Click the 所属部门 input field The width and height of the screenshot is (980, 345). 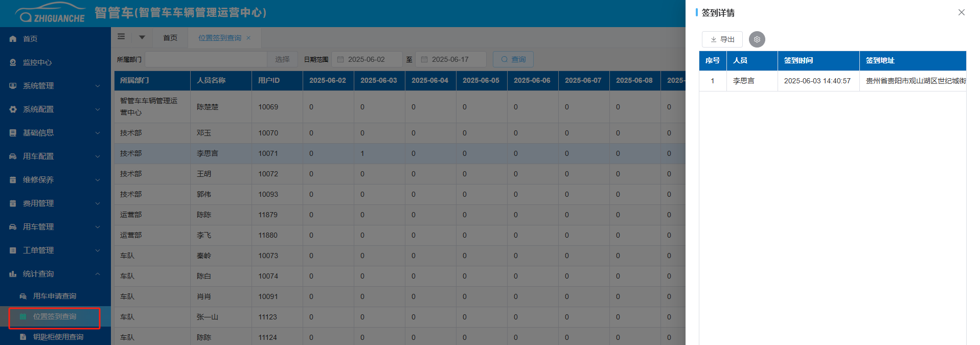(x=206, y=59)
